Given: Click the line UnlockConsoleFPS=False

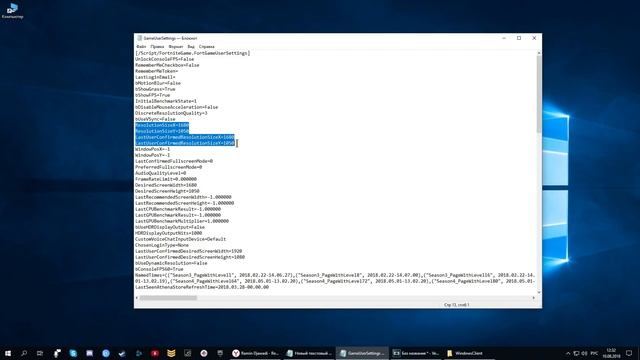Looking at the screenshot, I should (x=164, y=59).
